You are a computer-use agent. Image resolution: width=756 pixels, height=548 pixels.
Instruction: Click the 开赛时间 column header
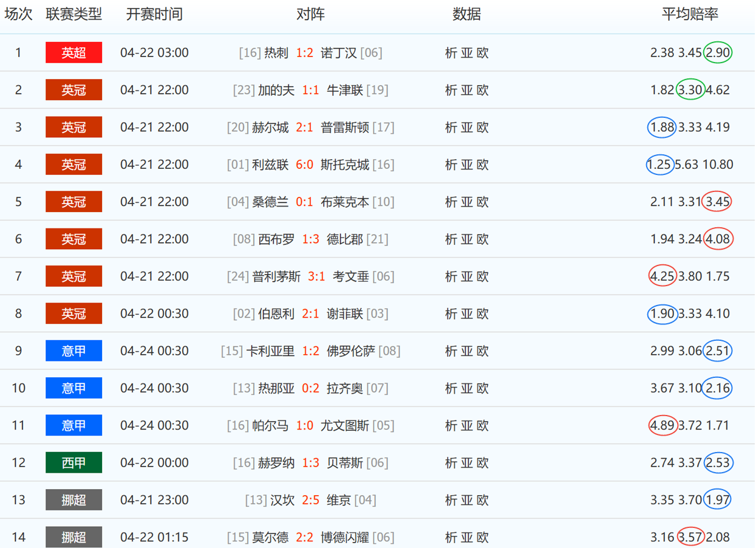click(154, 15)
